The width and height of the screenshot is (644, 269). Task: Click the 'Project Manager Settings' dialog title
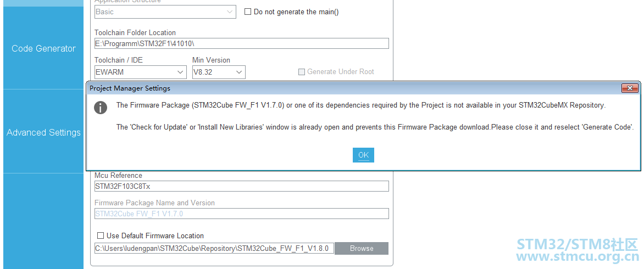click(130, 88)
